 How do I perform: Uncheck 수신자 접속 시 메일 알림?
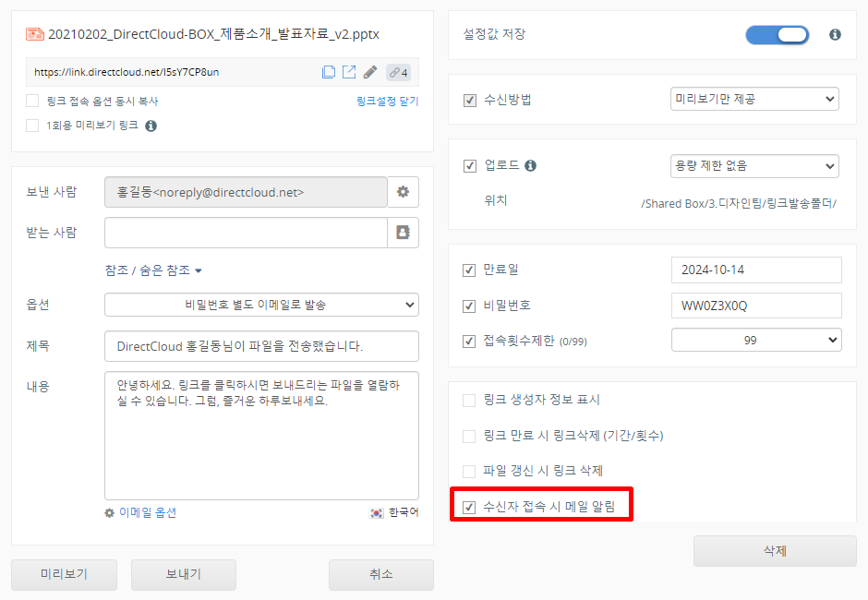470,507
